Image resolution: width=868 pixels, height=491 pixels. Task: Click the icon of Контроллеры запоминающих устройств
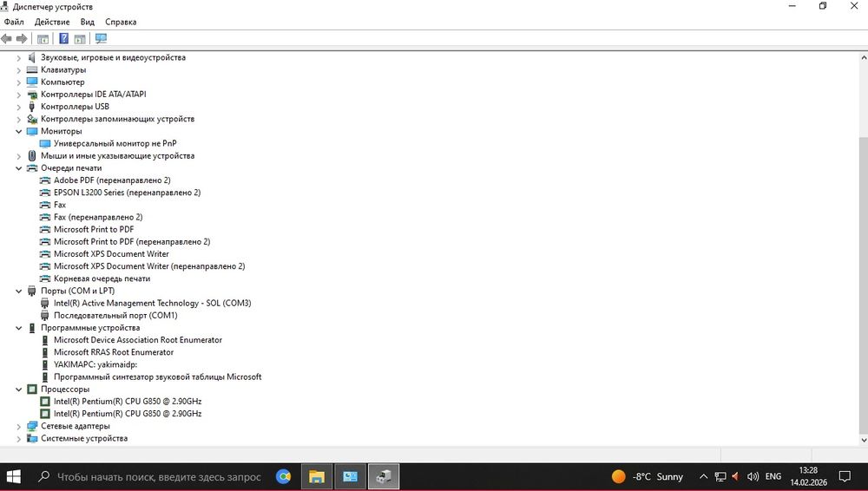pos(32,119)
